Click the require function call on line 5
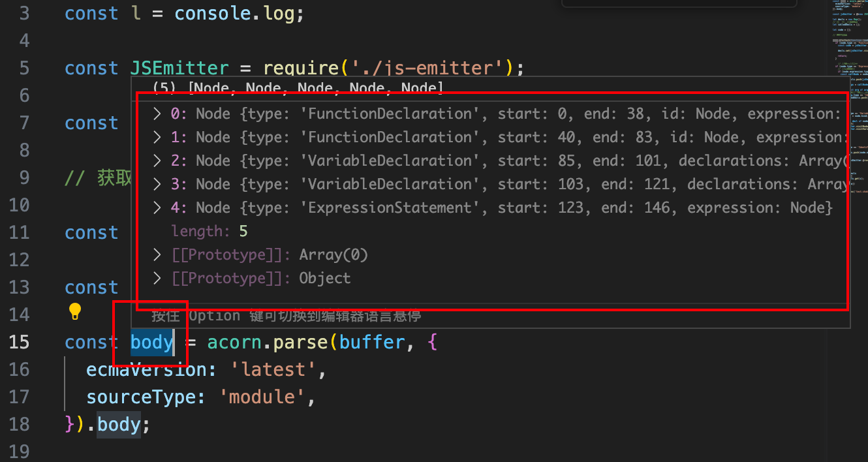This screenshot has height=462, width=868. [x=301, y=69]
